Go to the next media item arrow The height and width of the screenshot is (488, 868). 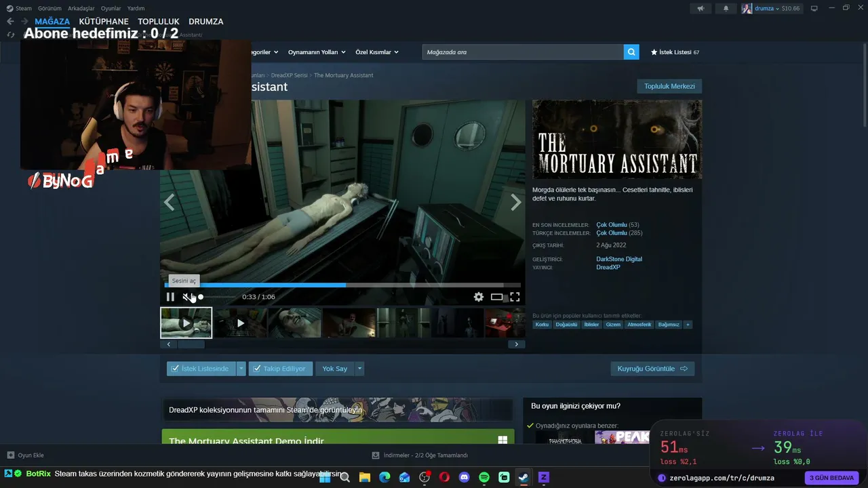[516, 202]
